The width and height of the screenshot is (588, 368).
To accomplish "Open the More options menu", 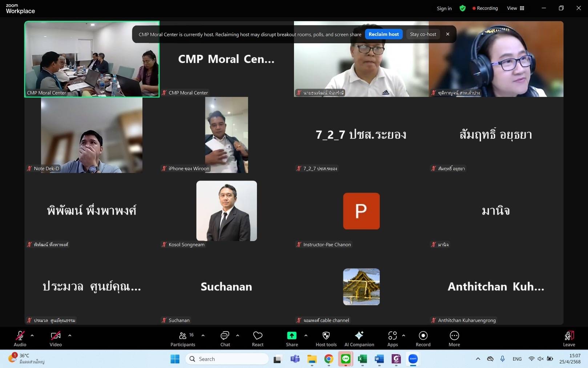I will (x=454, y=339).
